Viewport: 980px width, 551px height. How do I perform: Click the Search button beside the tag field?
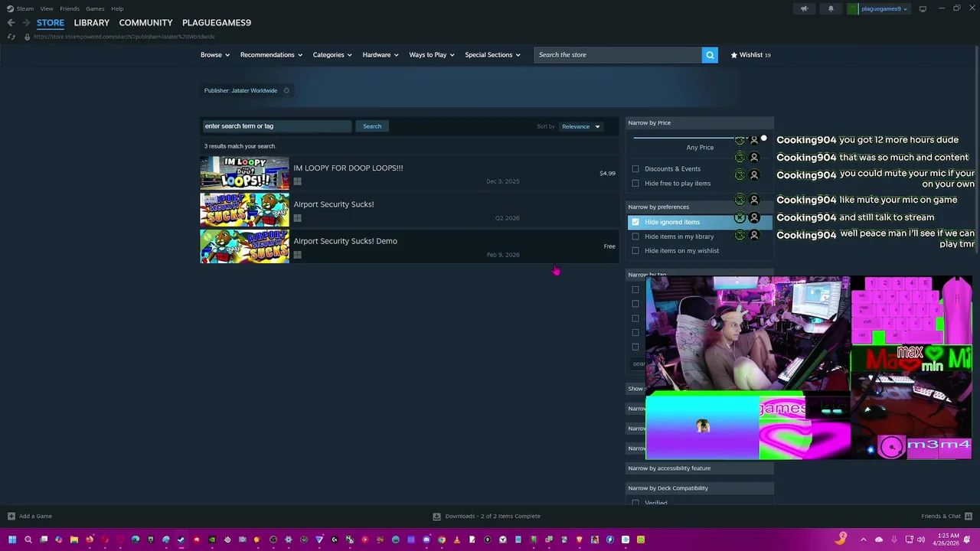click(372, 126)
